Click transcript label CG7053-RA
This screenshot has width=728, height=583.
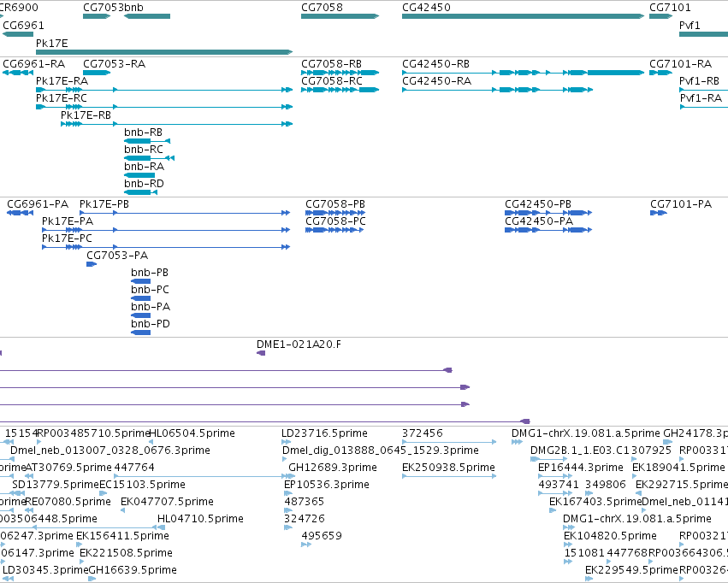(x=115, y=64)
